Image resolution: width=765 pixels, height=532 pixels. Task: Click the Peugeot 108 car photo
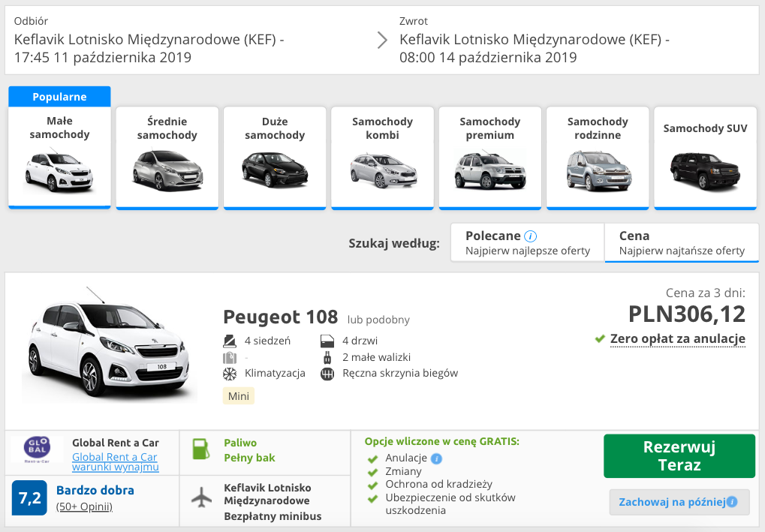108,344
